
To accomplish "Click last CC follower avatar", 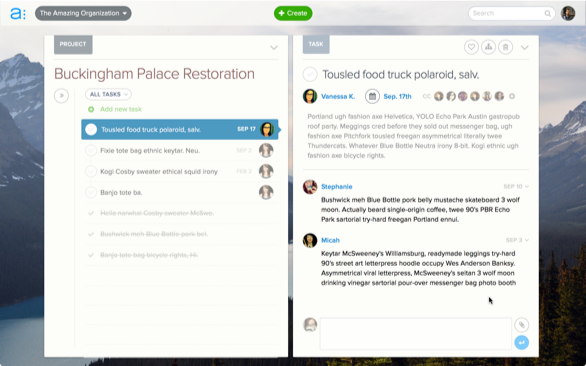I will 499,96.
